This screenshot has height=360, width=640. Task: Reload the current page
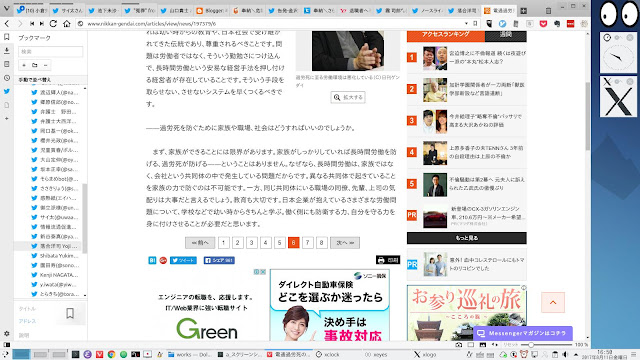53,24
